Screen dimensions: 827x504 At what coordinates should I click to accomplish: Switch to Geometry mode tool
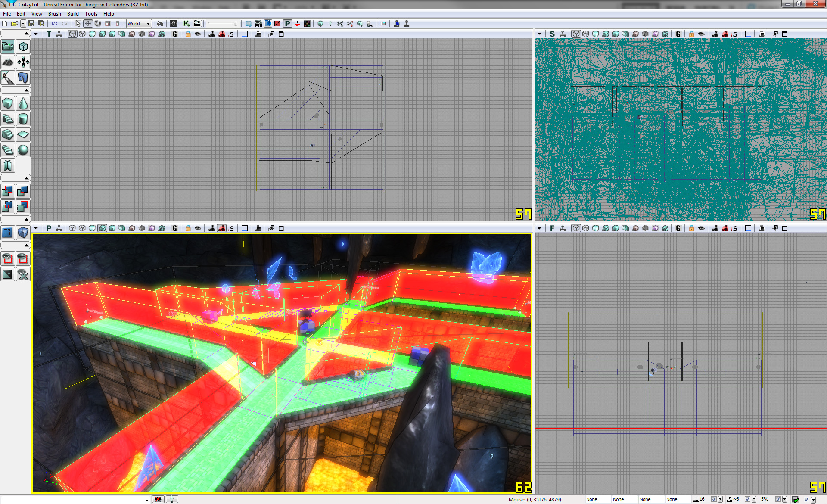(23, 47)
